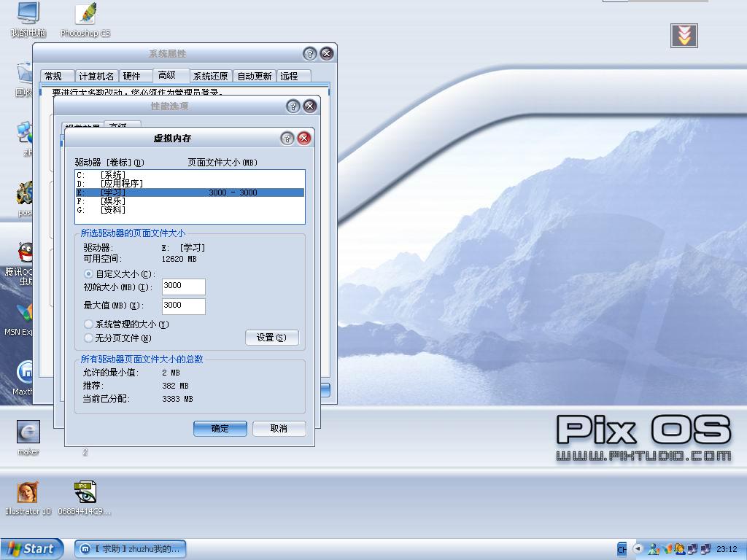747x560 pixels.
Task: Open the 系统还原 tab
Action: click(x=211, y=76)
